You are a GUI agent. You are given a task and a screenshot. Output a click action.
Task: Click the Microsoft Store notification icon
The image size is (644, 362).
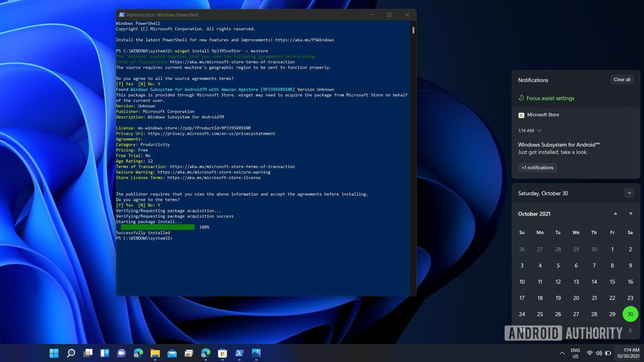tap(521, 115)
